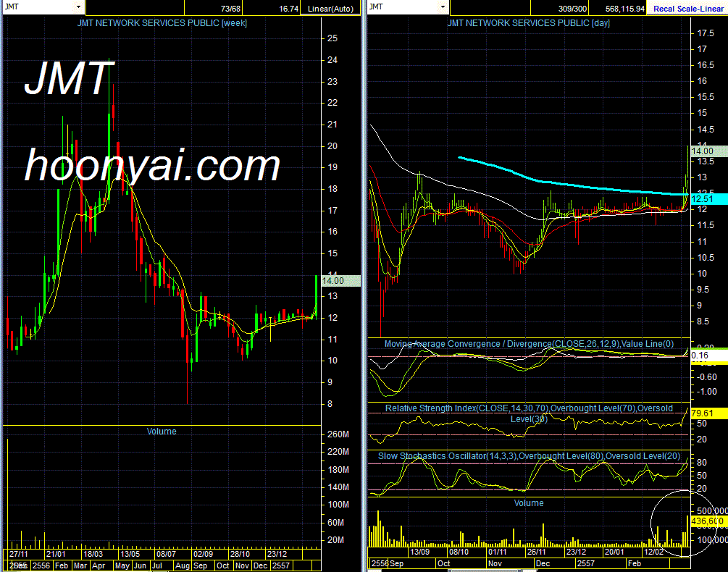Click the 01/11 date on daily axis

point(497,552)
